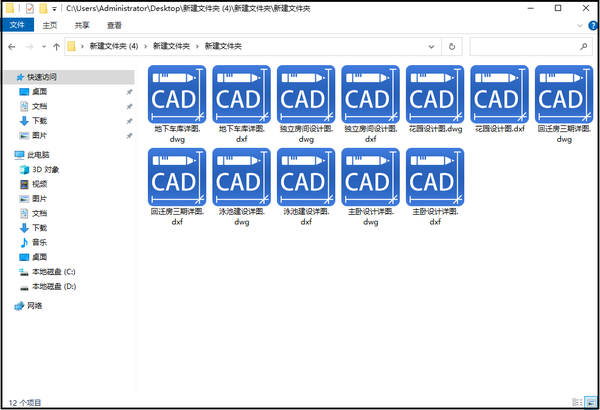
Task: Open the 共享 ribbon tab
Action: coord(82,26)
